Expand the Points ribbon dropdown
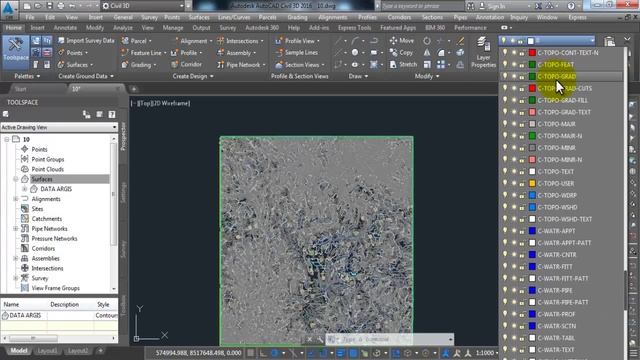This screenshot has height=360, width=640. click(87, 53)
